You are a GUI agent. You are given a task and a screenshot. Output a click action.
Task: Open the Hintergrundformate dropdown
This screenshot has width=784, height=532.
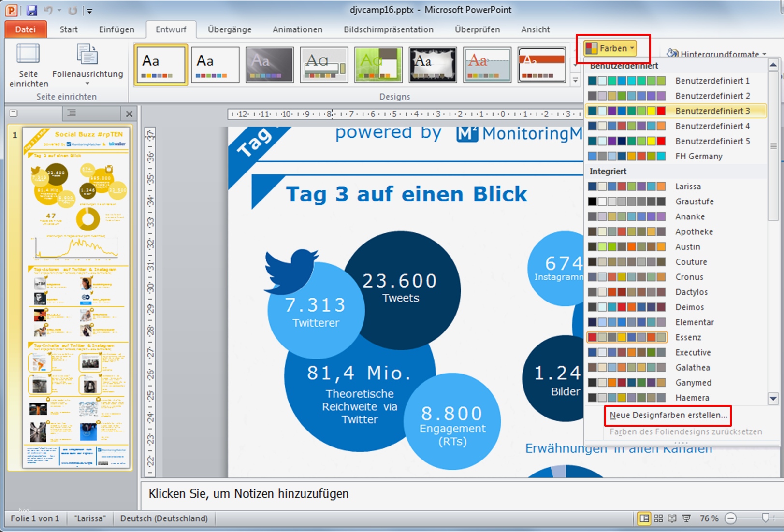point(716,53)
